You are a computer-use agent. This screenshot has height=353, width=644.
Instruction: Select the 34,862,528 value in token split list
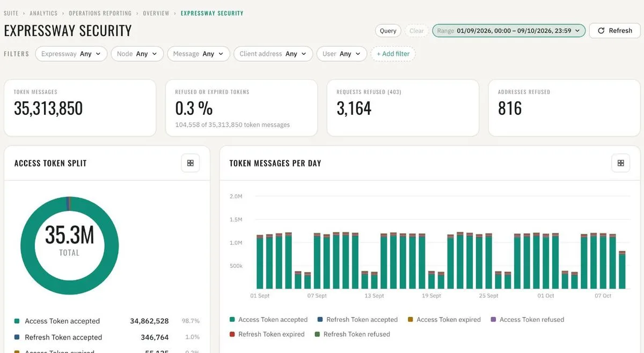pyautogui.click(x=149, y=321)
